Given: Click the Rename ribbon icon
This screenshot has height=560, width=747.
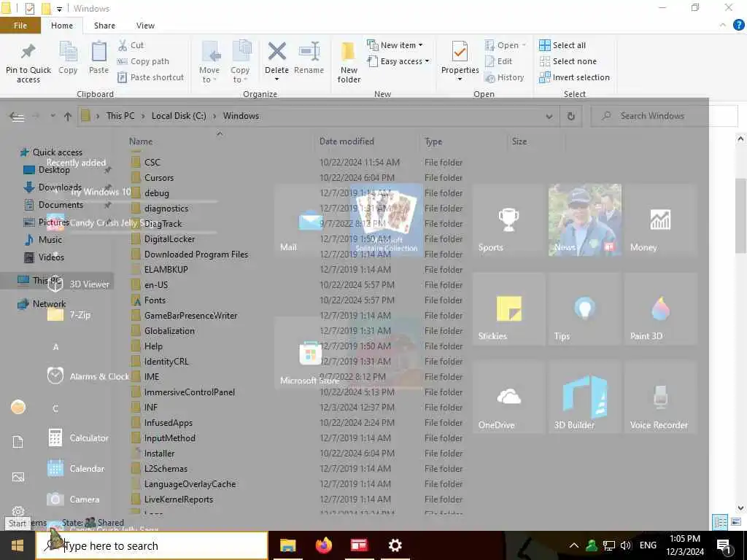Looking at the screenshot, I should [309, 58].
